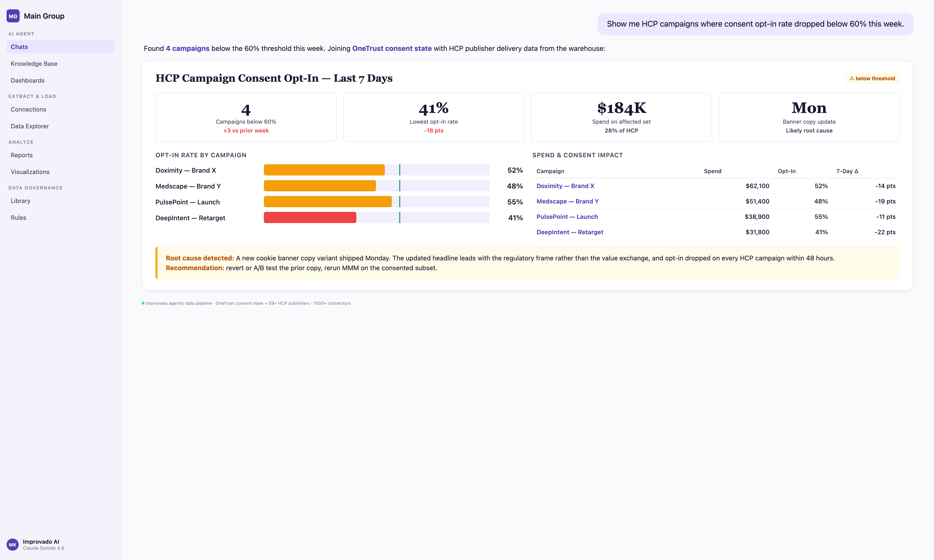Open the Doximity — Brand X campaign link
The image size is (934, 560).
[x=565, y=186]
